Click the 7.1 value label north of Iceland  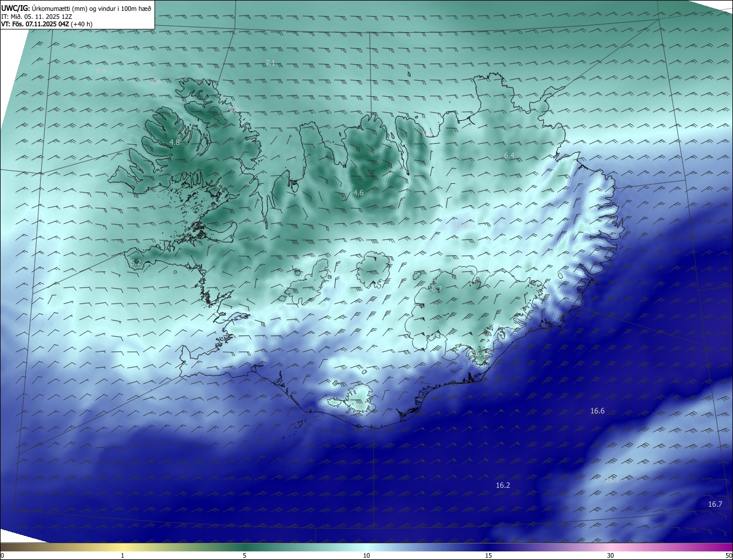[271, 62]
